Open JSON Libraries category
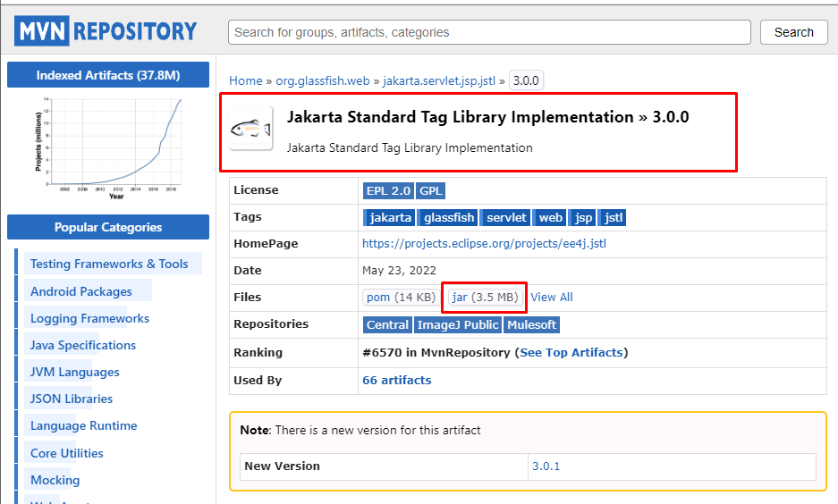This screenshot has width=838, height=504. coord(72,399)
